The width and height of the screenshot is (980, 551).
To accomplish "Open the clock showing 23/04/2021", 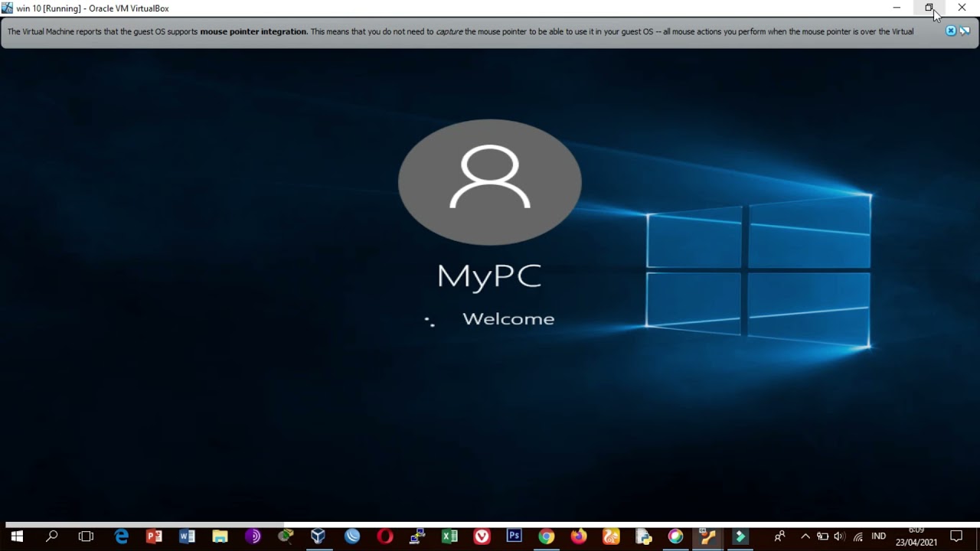I will (x=916, y=536).
